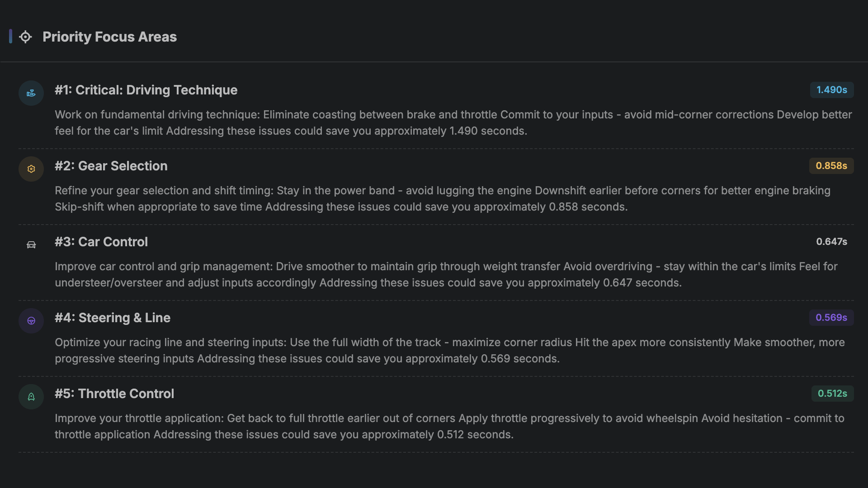The height and width of the screenshot is (488, 868).
Task: Click the yellow Gear Selection gear icon
Action: [x=31, y=169]
